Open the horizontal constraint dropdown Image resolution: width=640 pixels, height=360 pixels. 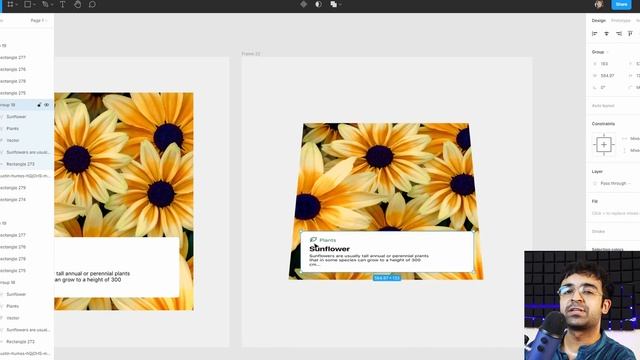tap(631, 139)
